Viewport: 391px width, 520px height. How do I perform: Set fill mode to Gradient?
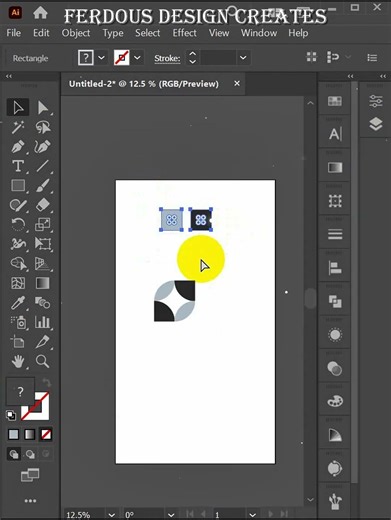click(x=30, y=434)
